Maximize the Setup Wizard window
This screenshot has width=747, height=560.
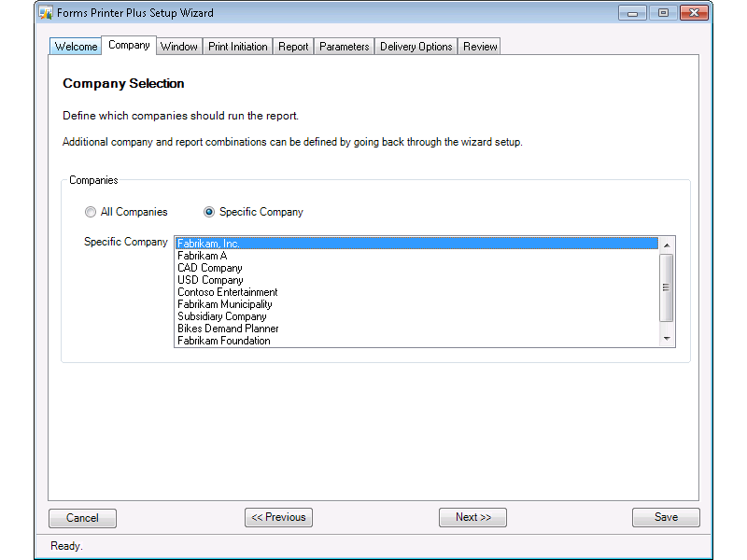pos(663,13)
